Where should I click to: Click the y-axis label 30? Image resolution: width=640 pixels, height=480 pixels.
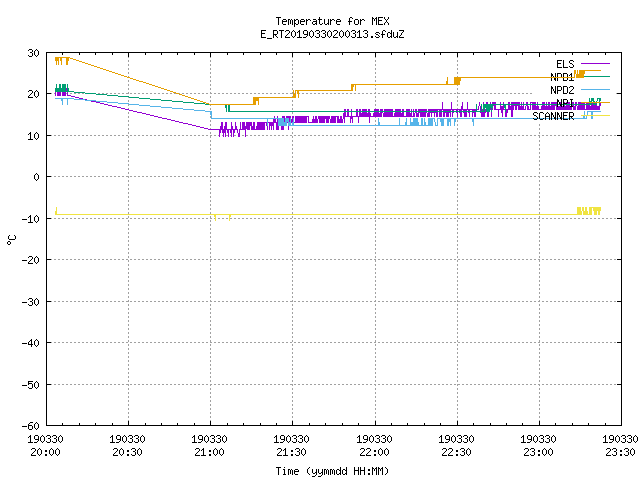33,53
